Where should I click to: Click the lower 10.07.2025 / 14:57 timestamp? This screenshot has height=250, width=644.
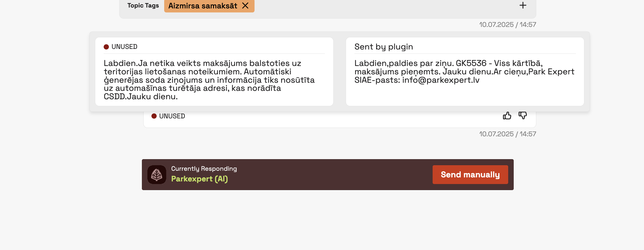508,134
